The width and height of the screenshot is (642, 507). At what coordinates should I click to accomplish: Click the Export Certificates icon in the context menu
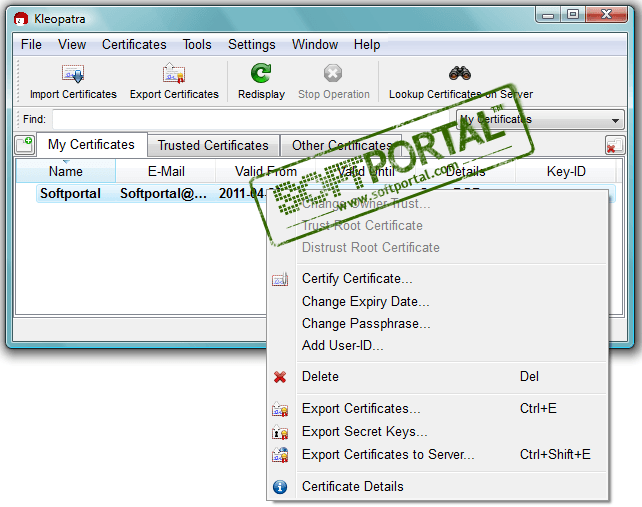(280, 409)
